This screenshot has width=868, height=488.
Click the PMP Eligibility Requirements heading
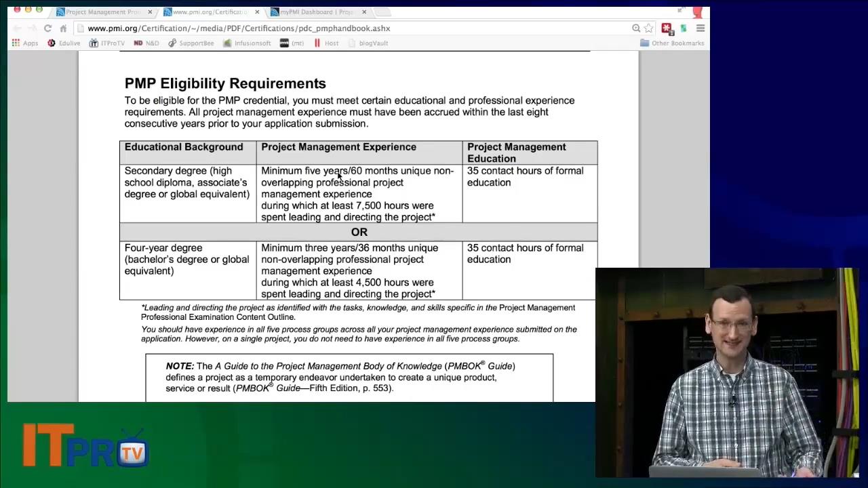225,83
